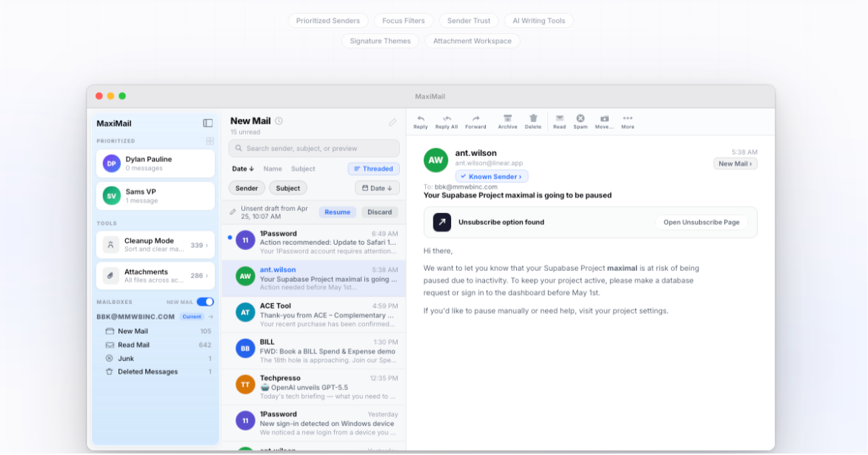Click the Junk folder icon
Viewport: 868px width, 455px height.
pyautogui.click(x=109, y=358)
